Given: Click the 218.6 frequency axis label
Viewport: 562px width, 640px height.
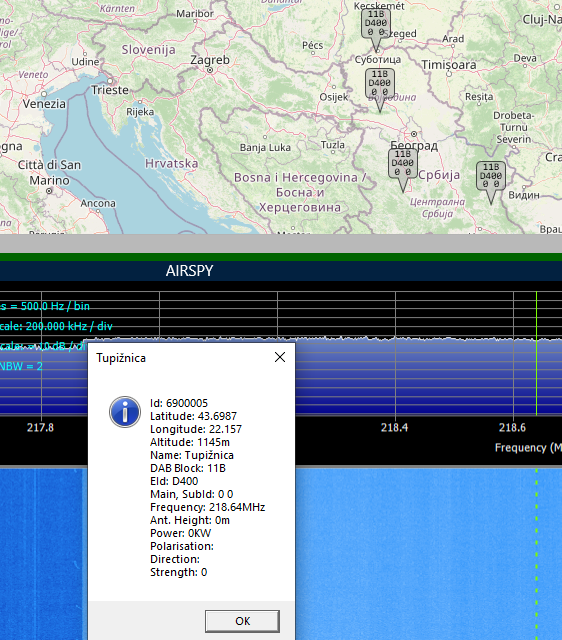Looking at the screenshot, I should tap(512, 427).
